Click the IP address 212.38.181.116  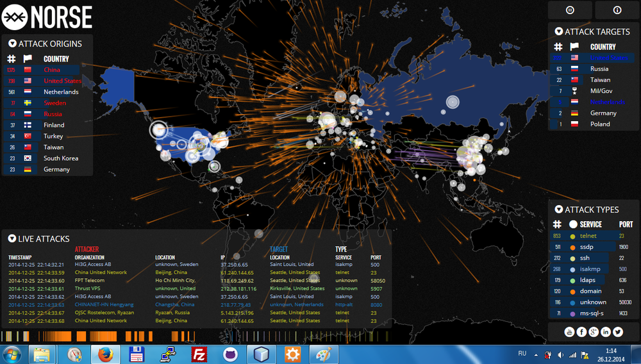coord(238,288)
